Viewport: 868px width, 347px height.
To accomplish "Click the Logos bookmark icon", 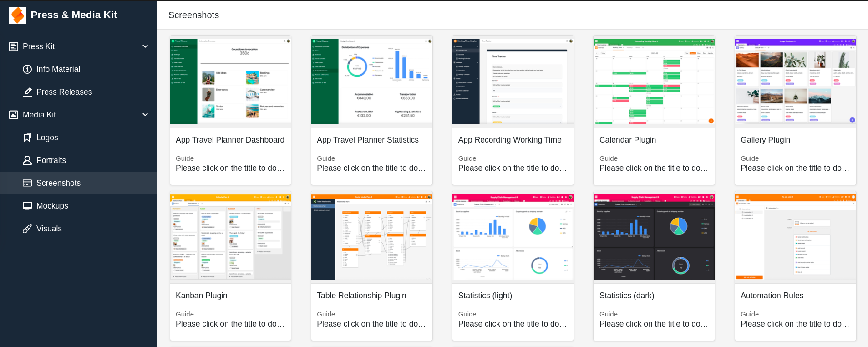I will 27,138.
